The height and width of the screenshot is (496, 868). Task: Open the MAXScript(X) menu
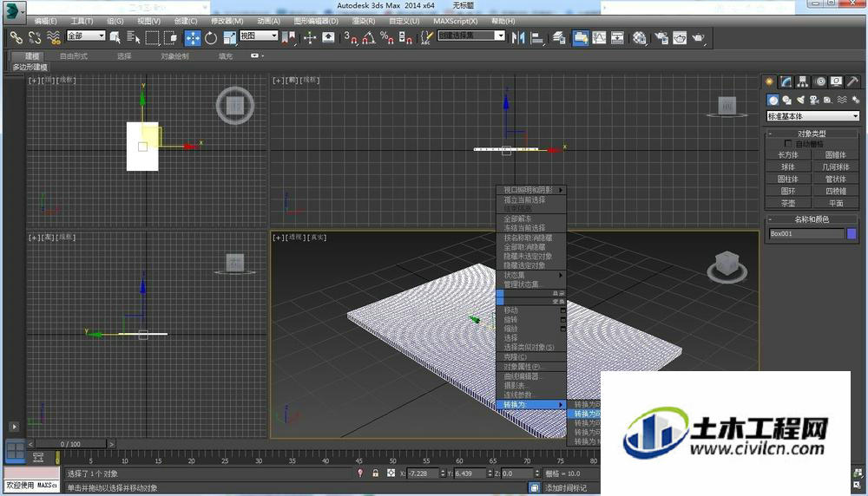(455, 21)
